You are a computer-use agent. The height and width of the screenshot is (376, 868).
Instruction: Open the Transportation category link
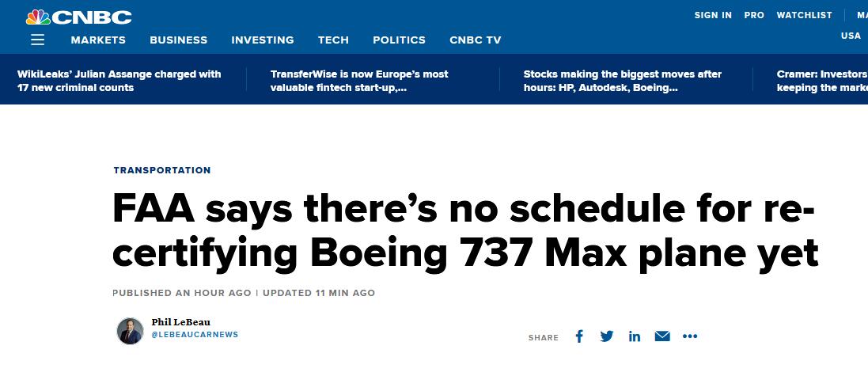162,170
